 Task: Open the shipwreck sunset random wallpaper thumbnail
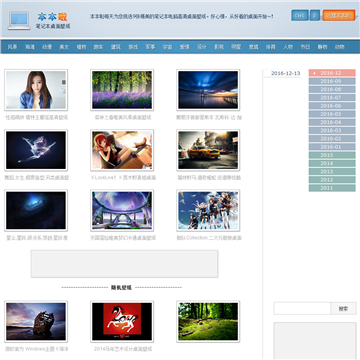tap(36, 322)
